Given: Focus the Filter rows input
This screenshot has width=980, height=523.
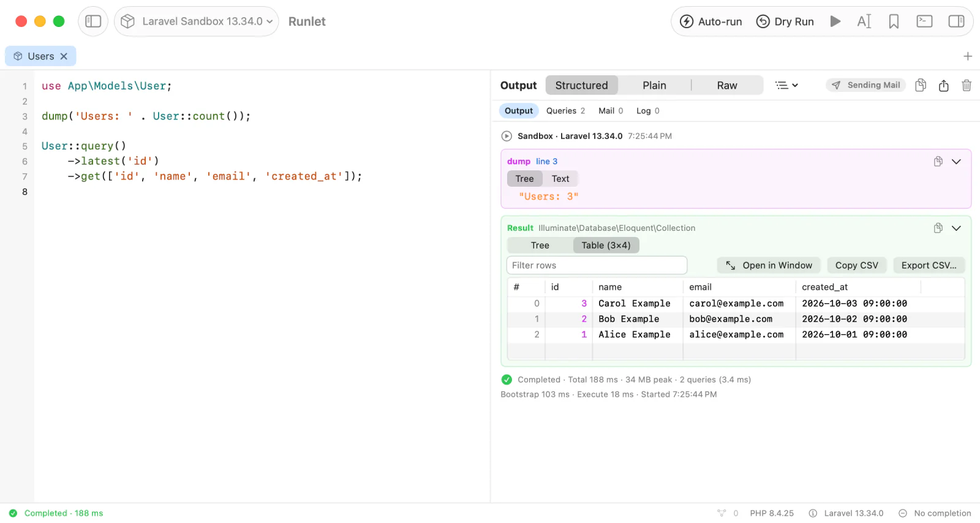Looking at the screenshot, I should tap(597, 265).
